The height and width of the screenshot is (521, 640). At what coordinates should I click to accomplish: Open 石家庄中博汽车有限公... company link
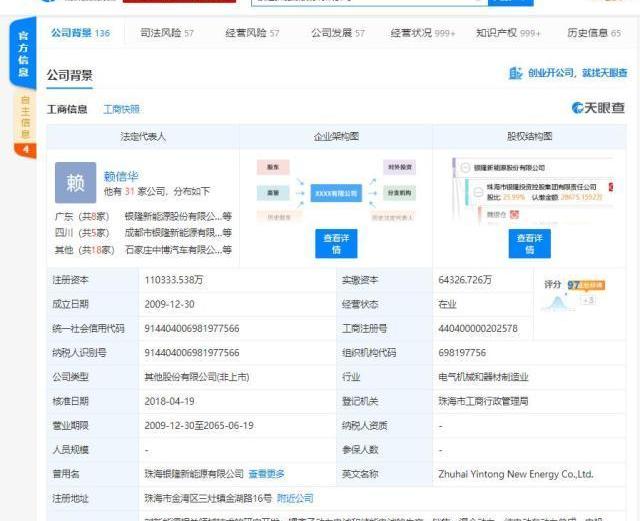(x=178, y=249)
